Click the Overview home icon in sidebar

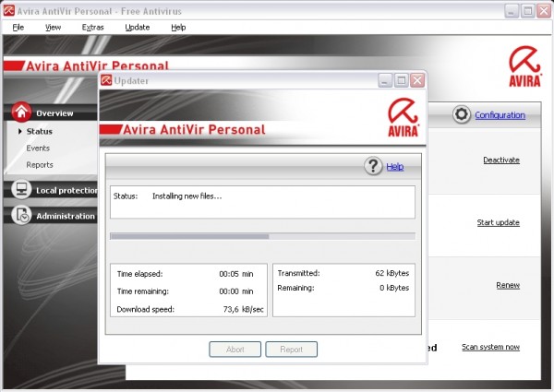tap(21, 112)
